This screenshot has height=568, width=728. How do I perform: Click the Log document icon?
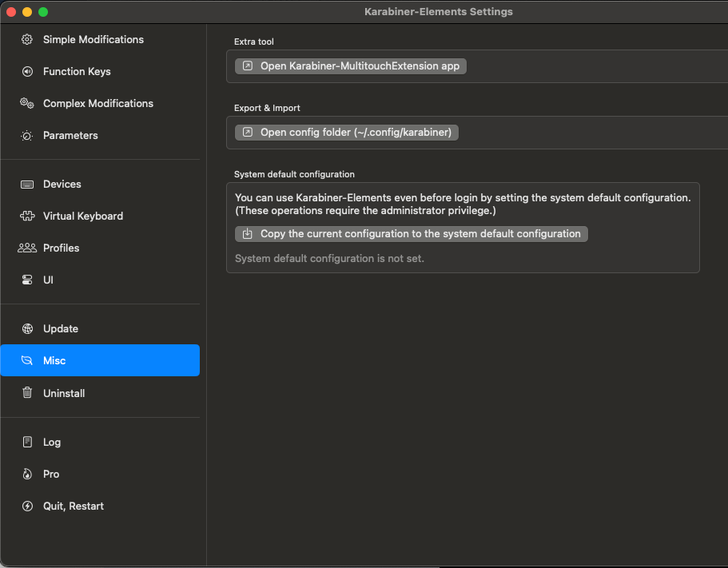27,442
